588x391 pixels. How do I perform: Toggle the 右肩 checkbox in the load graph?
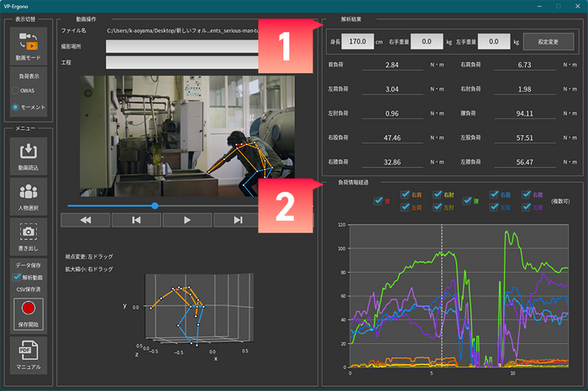click(407, 195)
